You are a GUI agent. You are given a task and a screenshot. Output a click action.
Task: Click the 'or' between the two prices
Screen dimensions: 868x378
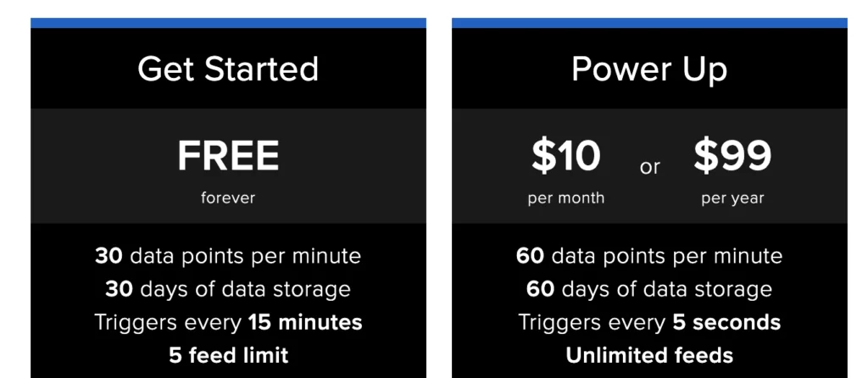click(x=650, y=167)
